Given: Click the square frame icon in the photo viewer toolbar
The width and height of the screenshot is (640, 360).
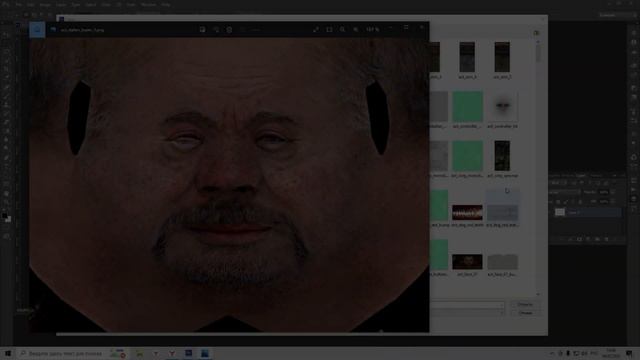Looking at the screenshot, I should [x=329, y=29].
